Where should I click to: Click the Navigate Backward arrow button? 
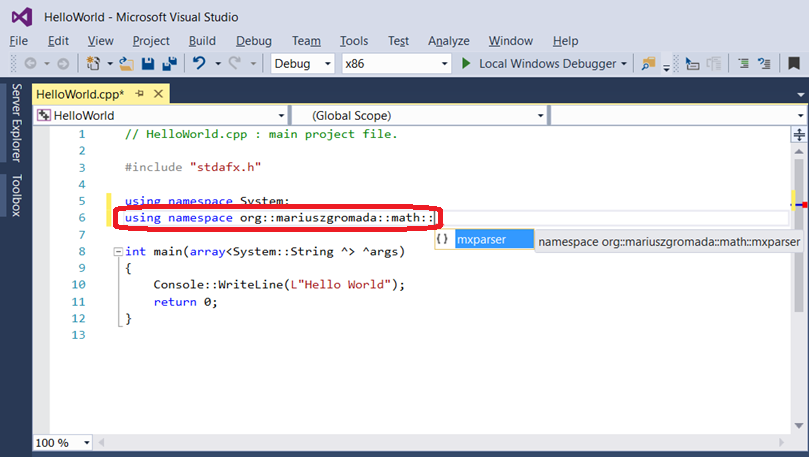coord(30,63)
